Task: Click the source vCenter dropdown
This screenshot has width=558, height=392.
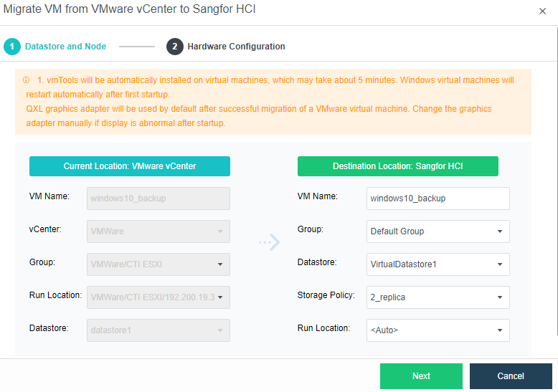Action: [158, 231]
